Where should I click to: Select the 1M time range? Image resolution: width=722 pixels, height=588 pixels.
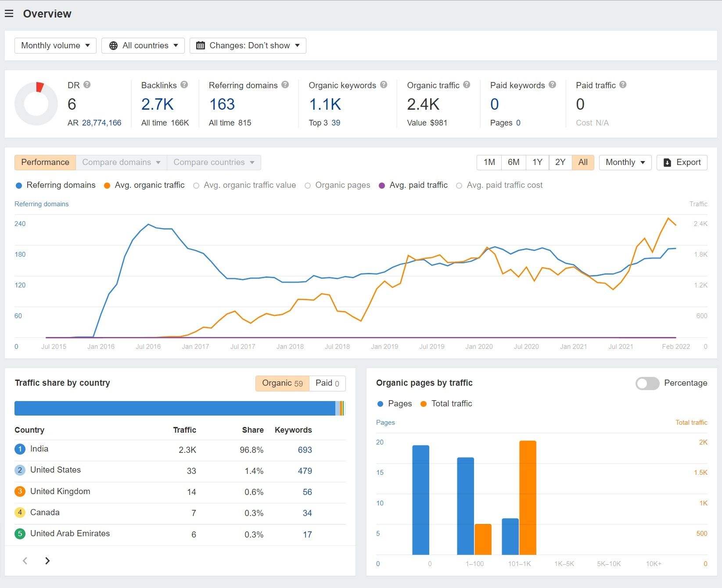click(489, 162)
